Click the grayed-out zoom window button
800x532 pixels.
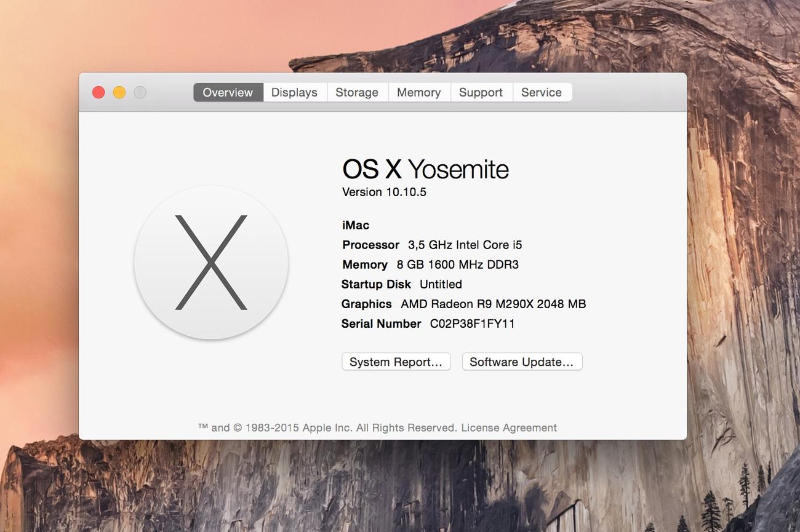(140, 92)
